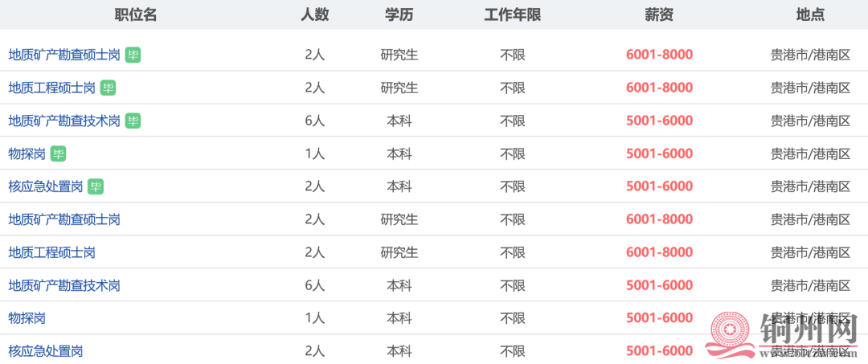Click green 毕 badge beside first 地质矿产勘查硕士岗
This screenshot has height=364, width=868.
click(133, 55)
